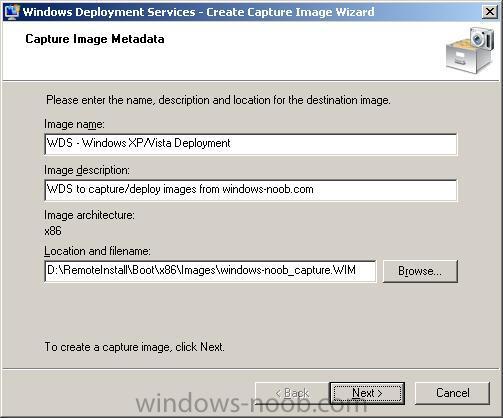Image resolution: width=503 pixels, height=418 pixels.
Task: Close the Create Capture Image Wizard window
Action: [x=490, y=12]
